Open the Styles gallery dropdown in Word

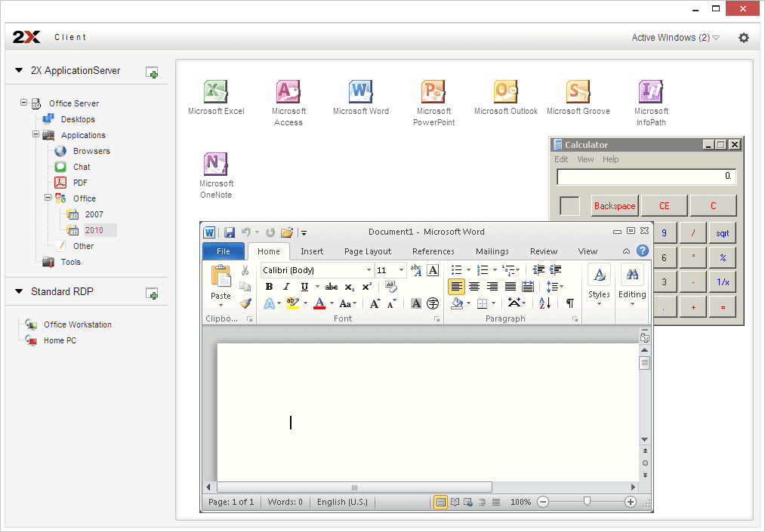[599, 286]
